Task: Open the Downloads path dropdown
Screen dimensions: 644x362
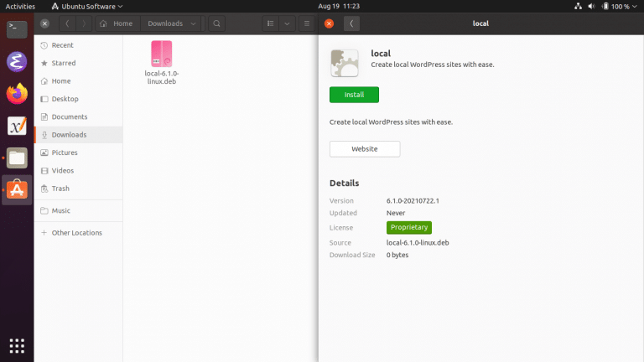Action: point(193,23)
